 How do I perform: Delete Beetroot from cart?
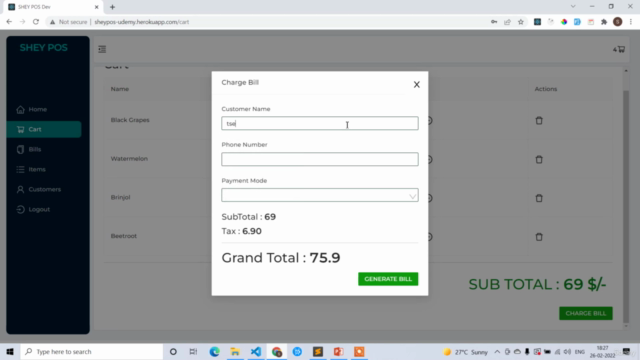pyautogui.click(x=539, y=237)
